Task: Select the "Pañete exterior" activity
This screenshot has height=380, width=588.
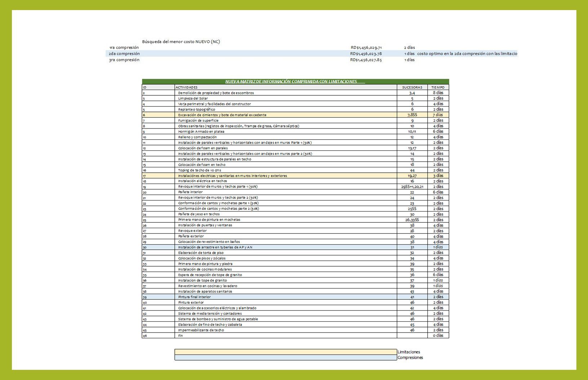Action: 191,236
